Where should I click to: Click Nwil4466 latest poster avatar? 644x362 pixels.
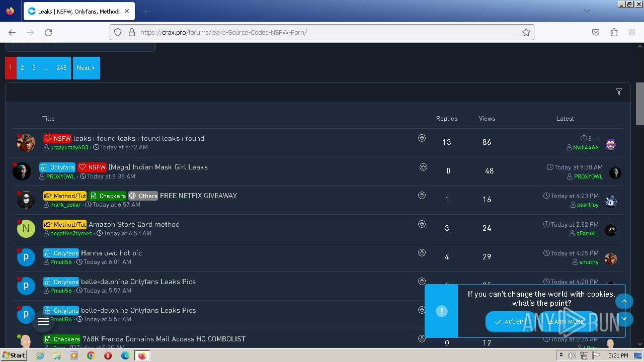click(x=611, y=144)
